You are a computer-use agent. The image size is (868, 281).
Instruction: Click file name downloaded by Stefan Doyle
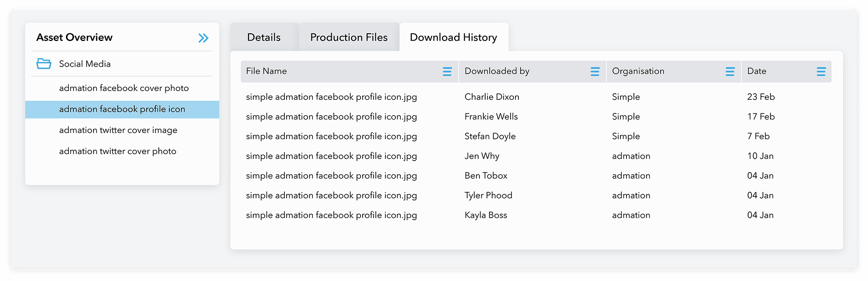click(x=331, y=137)
